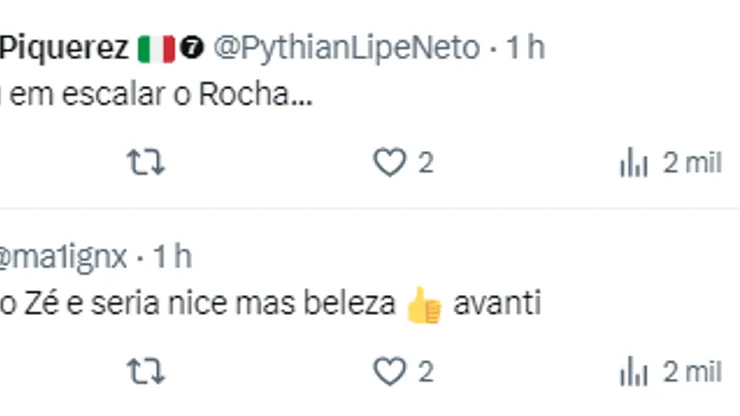This screenshot has width=740, height=416.
Task: Click the '2 mil' view count on Rocha tweet
Action: coord(692,164)
